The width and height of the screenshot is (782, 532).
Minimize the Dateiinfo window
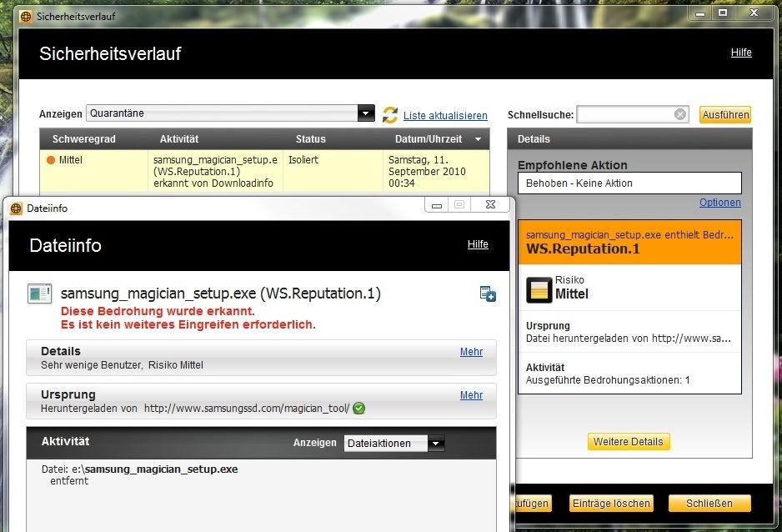tap(436, 205)
